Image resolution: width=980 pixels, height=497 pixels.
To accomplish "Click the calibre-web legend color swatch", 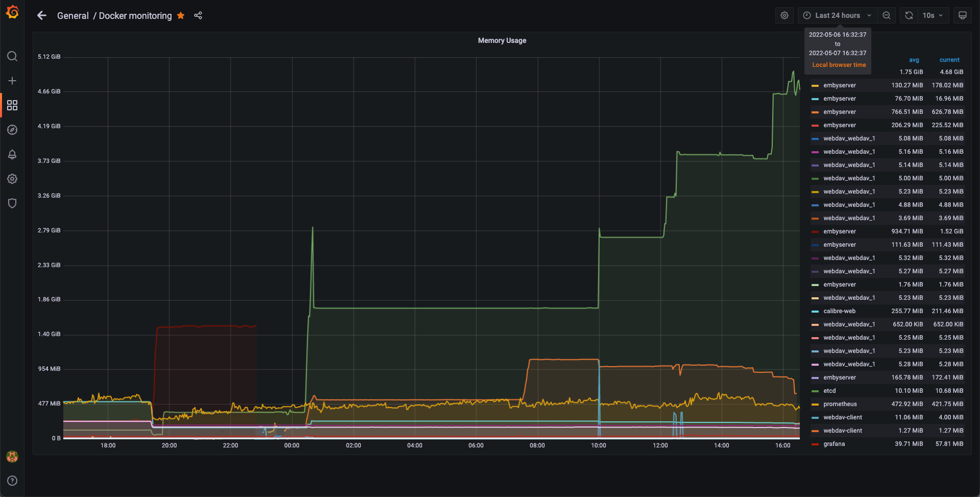I will tap(815, 312).
